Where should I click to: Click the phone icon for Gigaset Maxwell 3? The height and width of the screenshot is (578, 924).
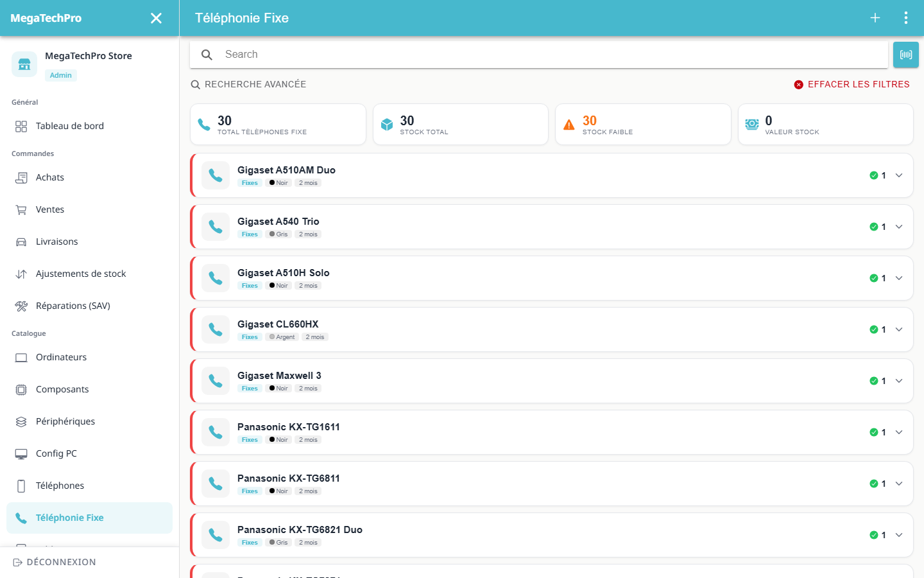(216, 381)
